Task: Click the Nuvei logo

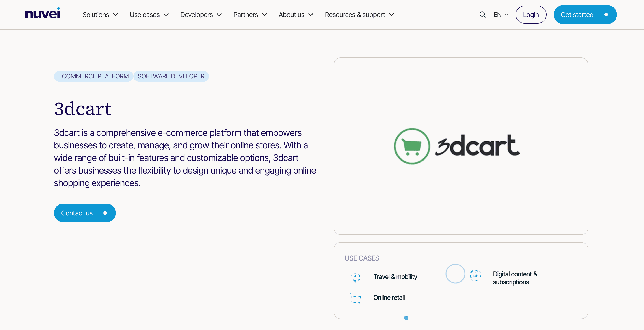Action: [x=43, y=13]
